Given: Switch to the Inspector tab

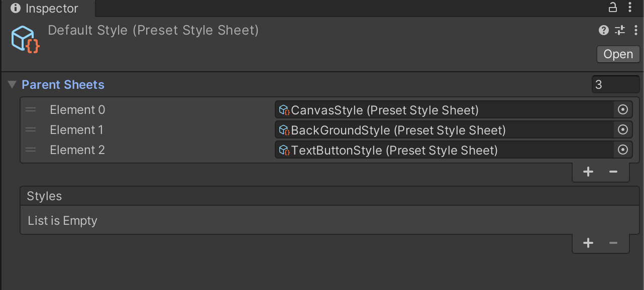Looking at the screenshot, I should (48, 8).
